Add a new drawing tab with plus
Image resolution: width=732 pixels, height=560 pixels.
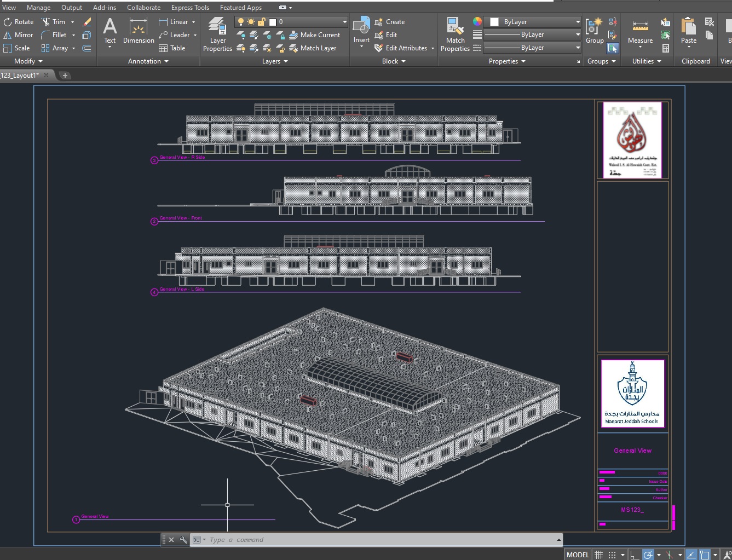point(65,76)
